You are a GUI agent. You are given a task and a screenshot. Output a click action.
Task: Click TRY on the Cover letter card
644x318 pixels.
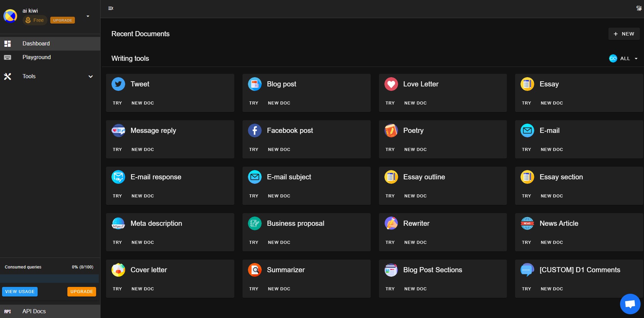click(117, 289)
